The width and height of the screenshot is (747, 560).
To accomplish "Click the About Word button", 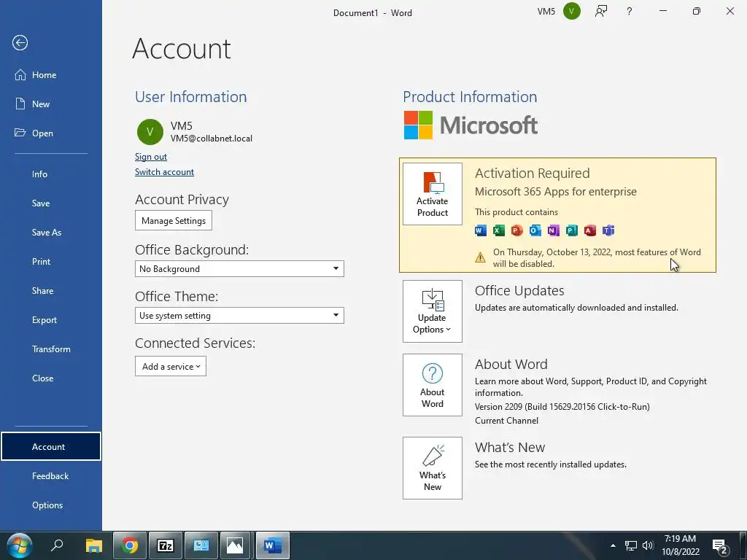I will click(432, 385).
